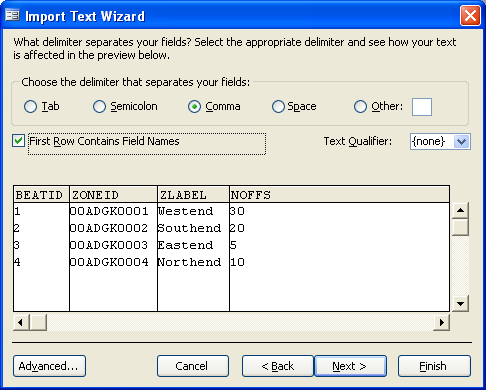486x390 pixels.
Task: Uncheck First Row Contains Field Names
Action: pyautogui.click(x=18, y=141)
